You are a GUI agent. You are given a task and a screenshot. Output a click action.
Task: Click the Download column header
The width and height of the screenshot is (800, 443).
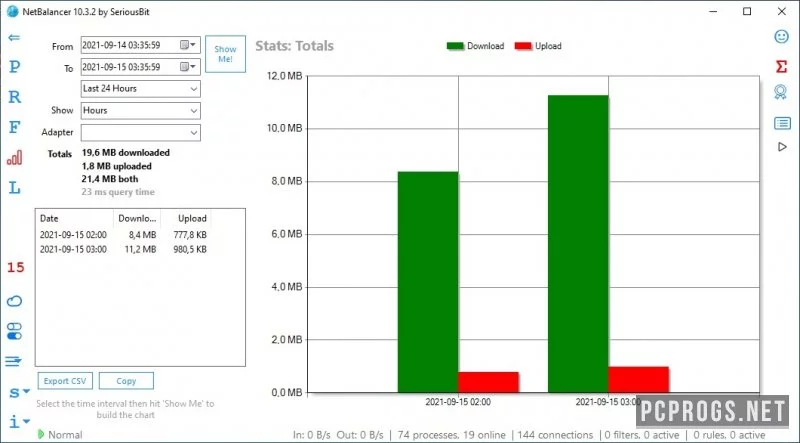coord(137,218)
